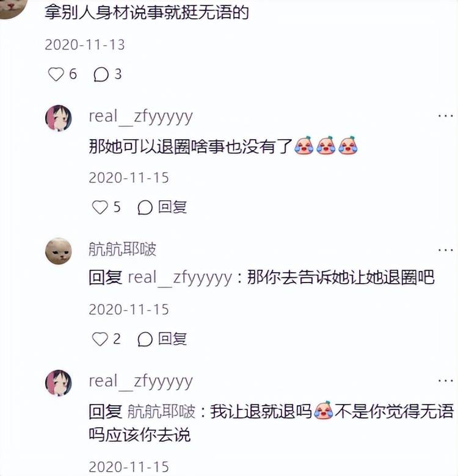
Task: Open the more options dots on first real__zfyyyyy comment
Action: coord(446,116)
